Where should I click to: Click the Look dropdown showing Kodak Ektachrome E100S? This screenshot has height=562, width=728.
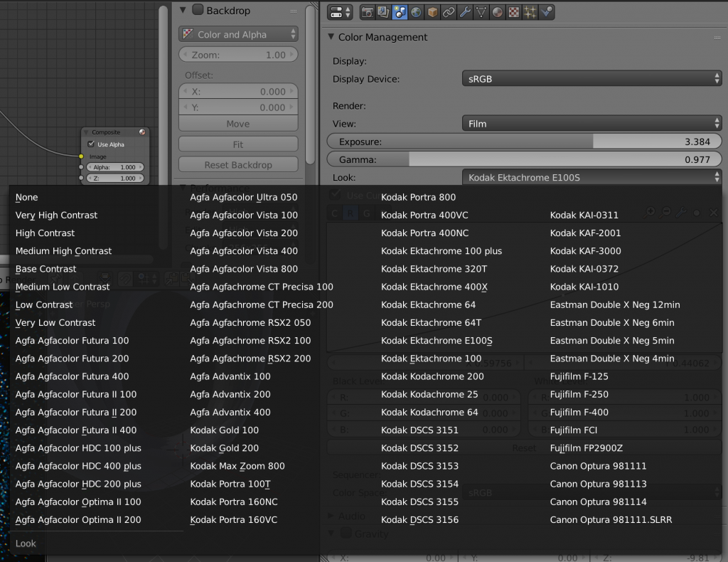pyautogui.click(x=591, y=177)
